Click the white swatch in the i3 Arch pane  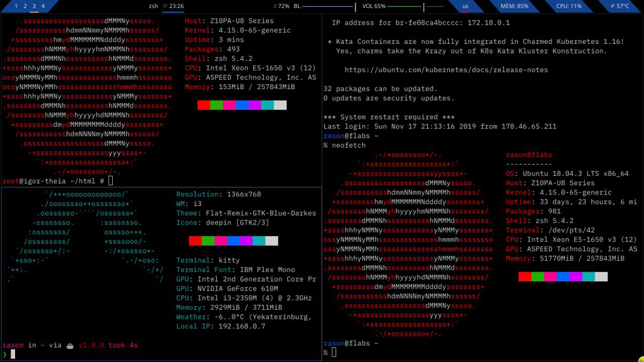pos(272,241)
